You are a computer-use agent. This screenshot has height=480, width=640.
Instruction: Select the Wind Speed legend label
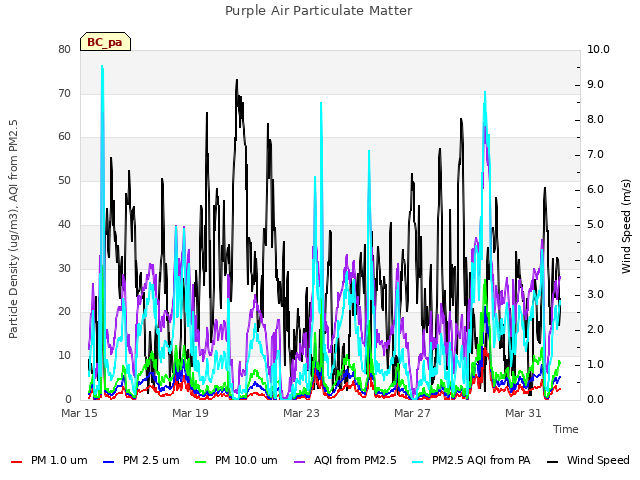[598, 460]
